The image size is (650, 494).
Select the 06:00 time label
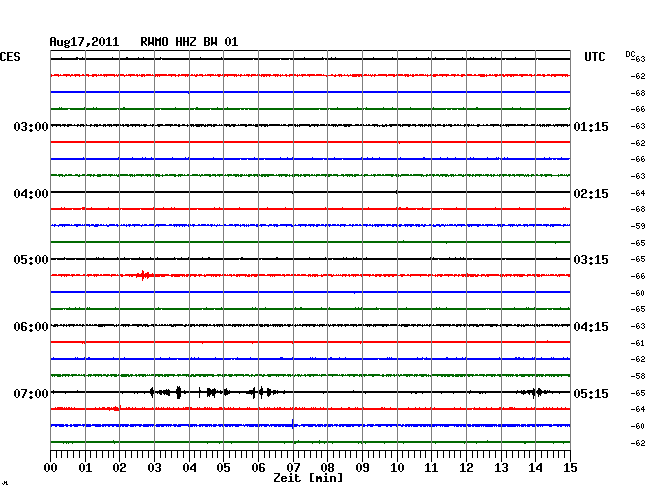coord(31,327)
